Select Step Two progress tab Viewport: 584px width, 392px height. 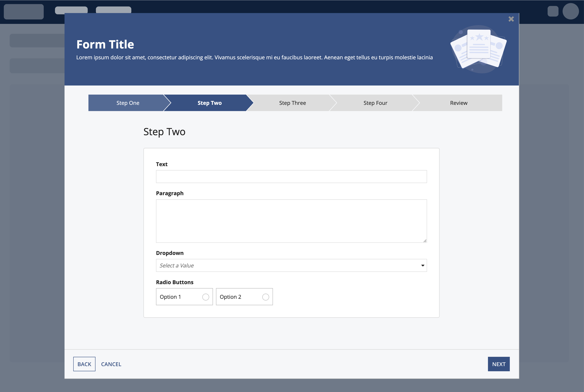pyautogui.click(x=210, y=103)
